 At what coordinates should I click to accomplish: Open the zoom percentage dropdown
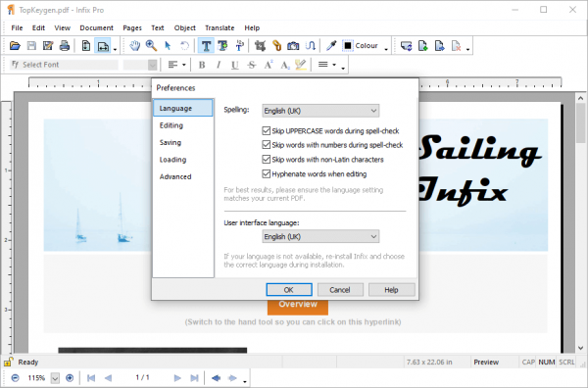(x=55, y=378)
